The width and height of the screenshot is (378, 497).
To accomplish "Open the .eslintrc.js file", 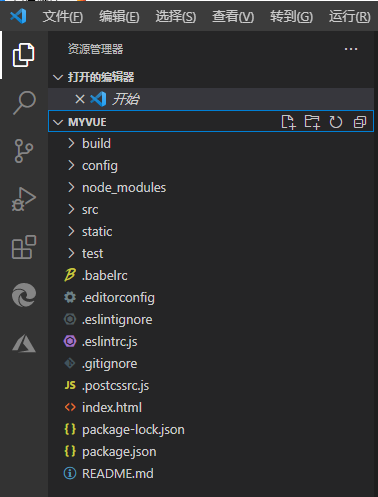I will point(211,341).
